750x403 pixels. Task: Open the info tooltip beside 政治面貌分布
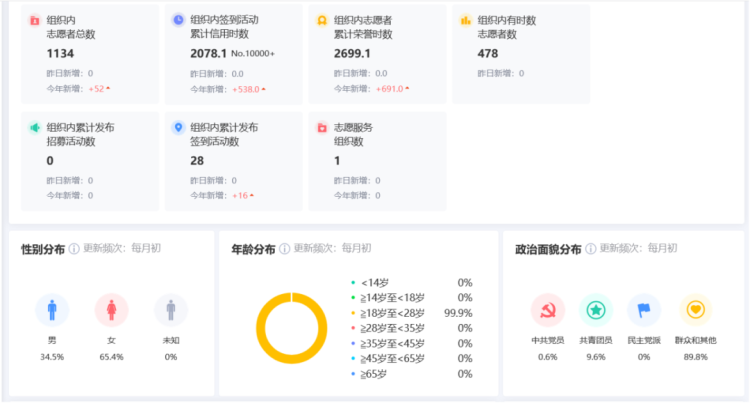click(x=591, y=249)
